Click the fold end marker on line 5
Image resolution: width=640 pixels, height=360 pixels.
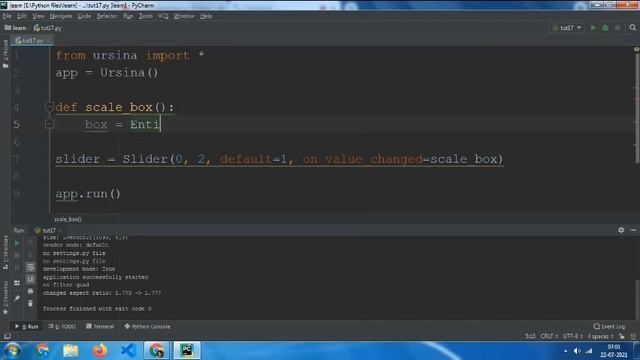(49, 123)
